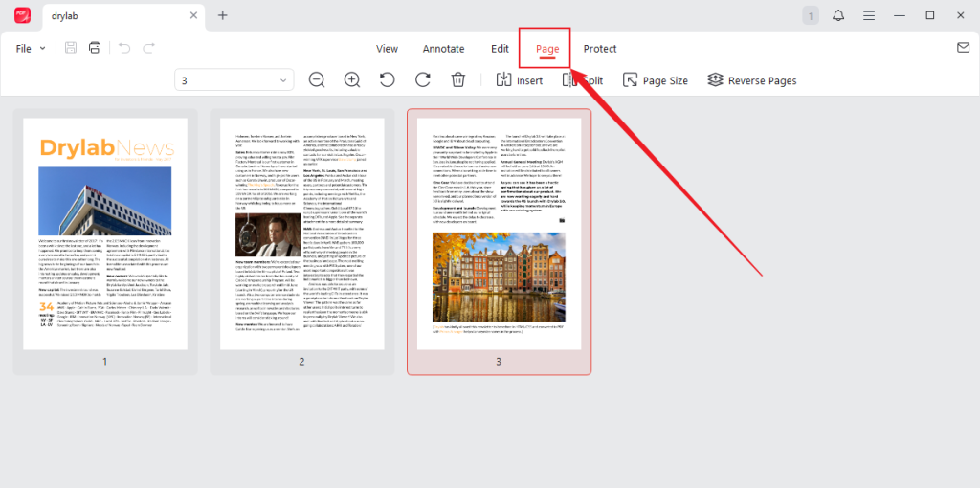Click the page label 3

(x=499, y=361)
